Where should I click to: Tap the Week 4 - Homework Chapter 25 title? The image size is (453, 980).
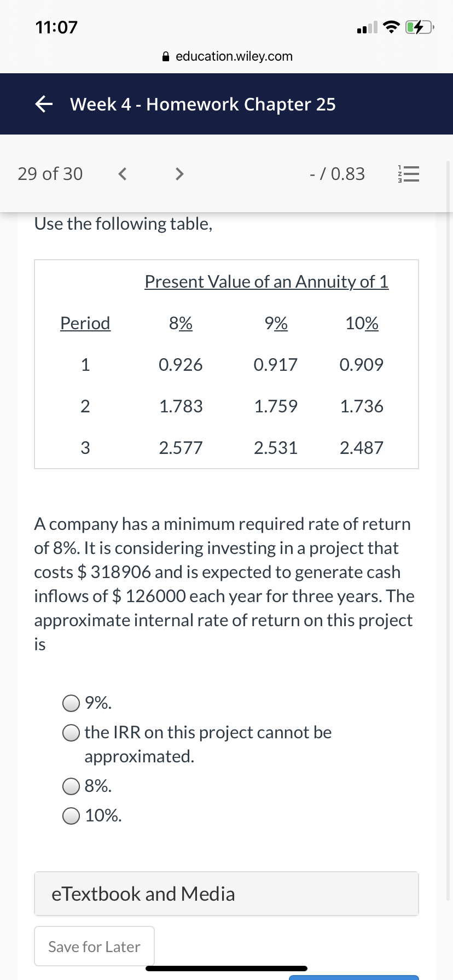(x=203, y=104)
